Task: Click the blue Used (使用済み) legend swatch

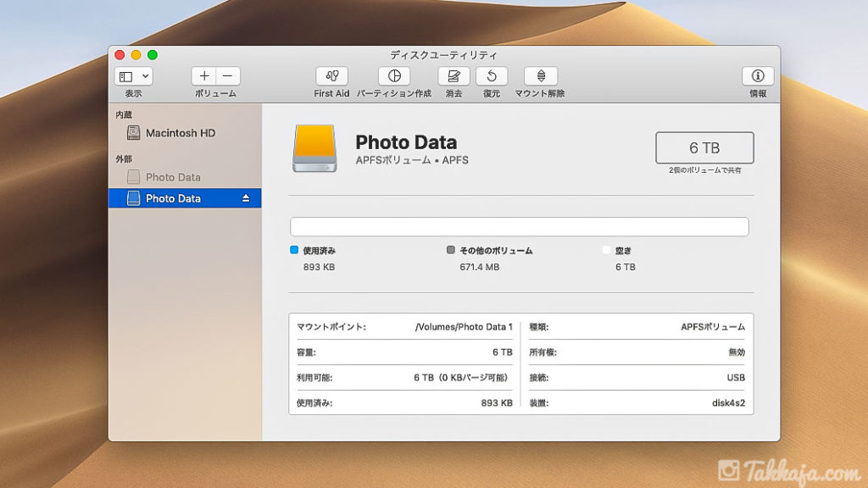Action: tap(294, 251)
